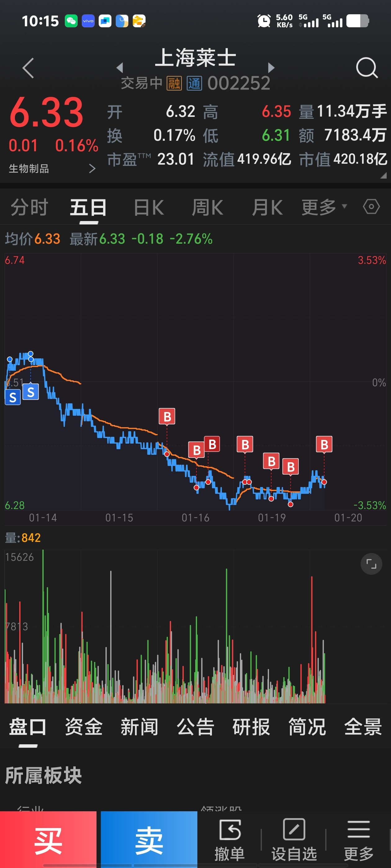Tap the 市盈TTM 23.01 value
Screen dimensions: 391x868
[x=151, y=159]
